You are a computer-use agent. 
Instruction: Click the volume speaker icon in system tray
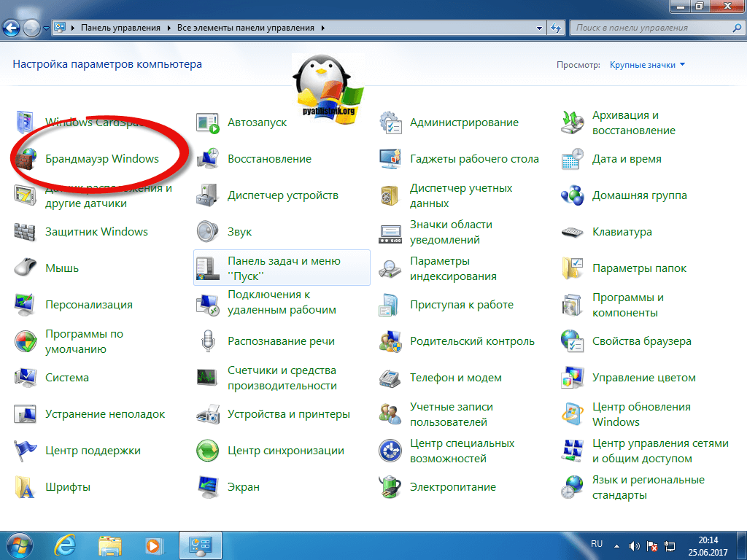tap(634, 545)
